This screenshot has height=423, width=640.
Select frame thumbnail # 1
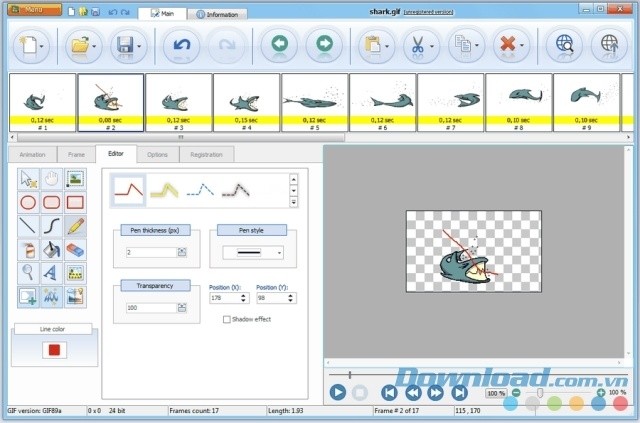click(x=42, y=102)
